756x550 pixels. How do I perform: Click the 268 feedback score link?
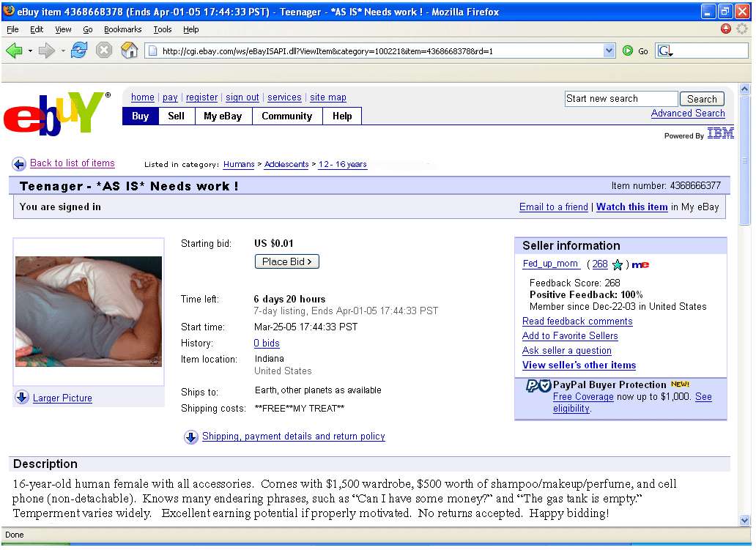coord(600,264)
